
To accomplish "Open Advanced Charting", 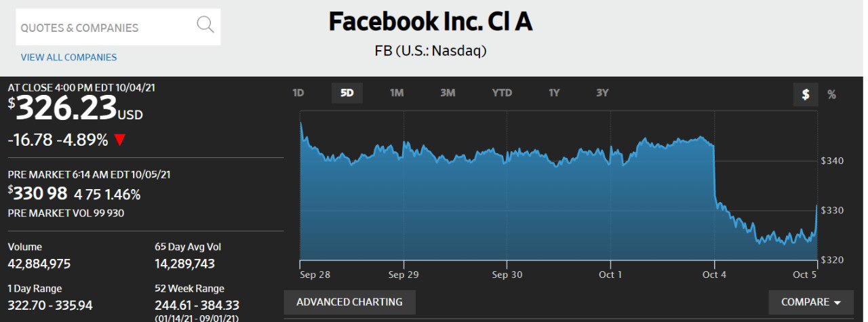I will point(349,302).
